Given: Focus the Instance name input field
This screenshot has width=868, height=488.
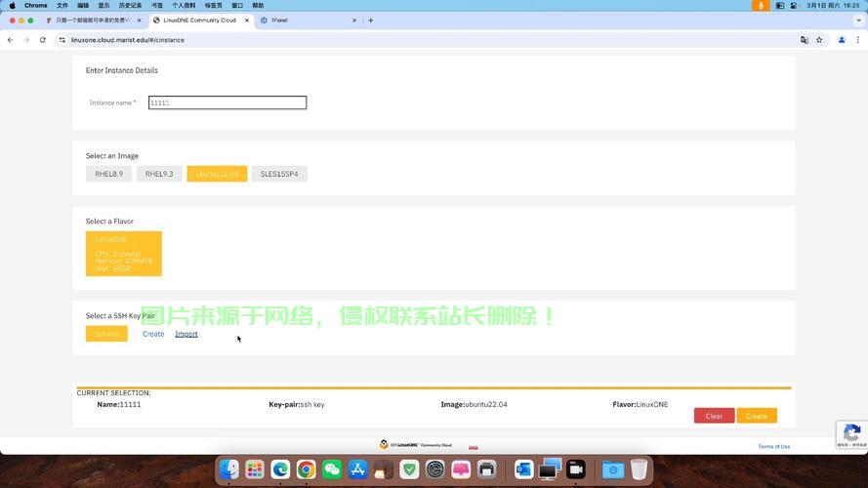Looking at the screenshot, I should (227, 102).
